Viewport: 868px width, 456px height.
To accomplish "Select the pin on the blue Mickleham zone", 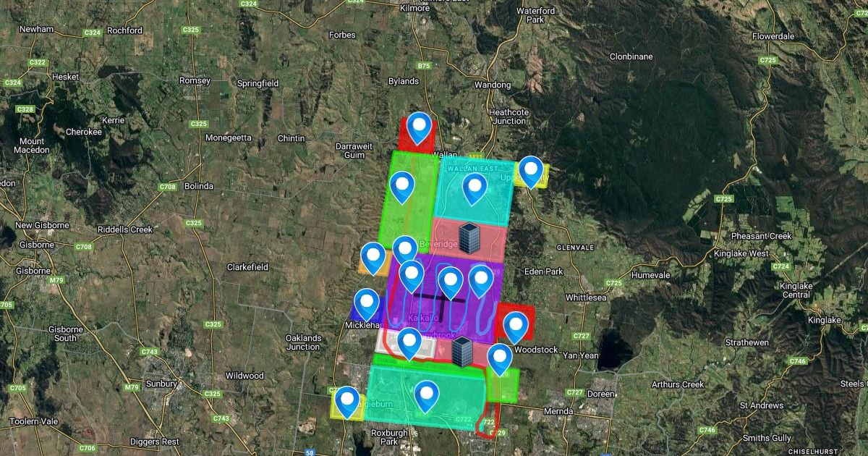I will (367, 304).
